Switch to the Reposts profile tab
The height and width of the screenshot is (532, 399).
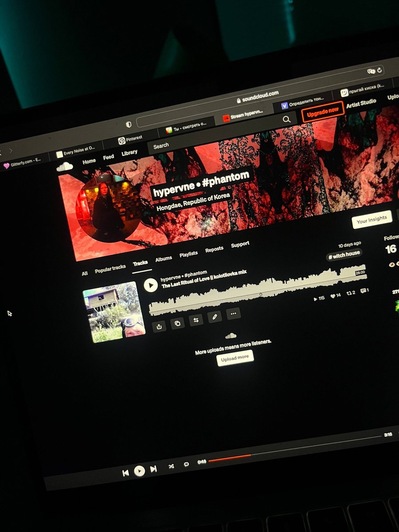tap(214, 250)
